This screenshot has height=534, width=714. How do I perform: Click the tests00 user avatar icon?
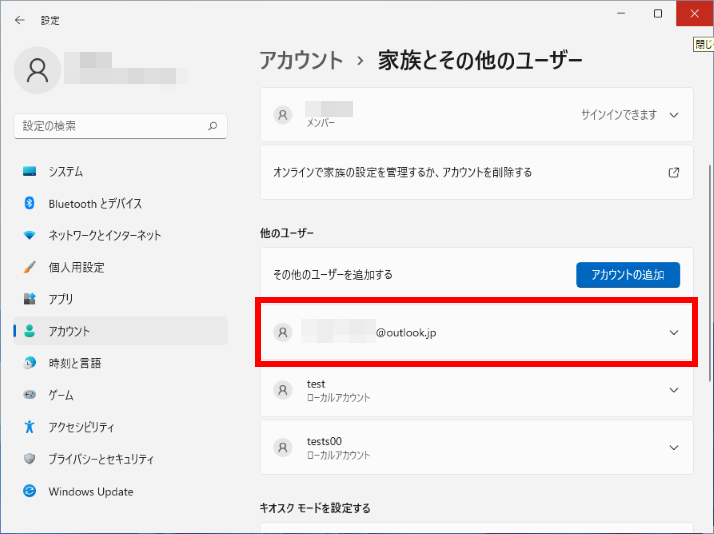[283, 448]
